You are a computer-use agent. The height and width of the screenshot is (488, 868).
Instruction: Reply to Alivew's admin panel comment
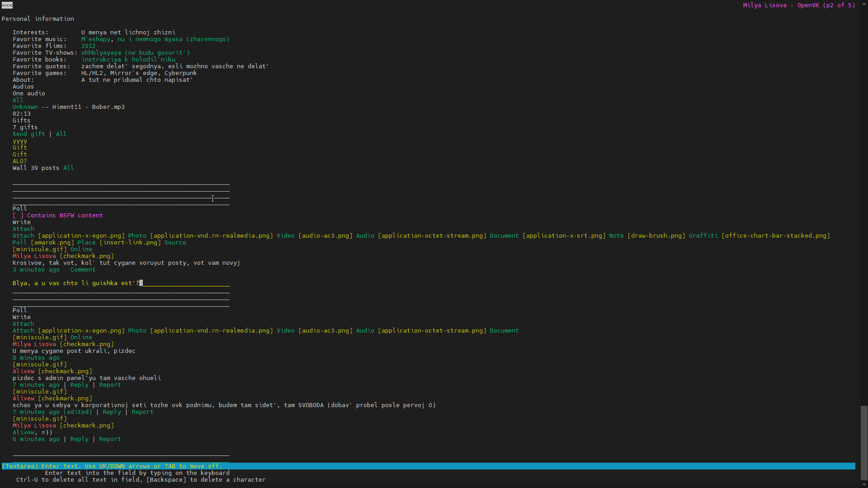point(79,385)
